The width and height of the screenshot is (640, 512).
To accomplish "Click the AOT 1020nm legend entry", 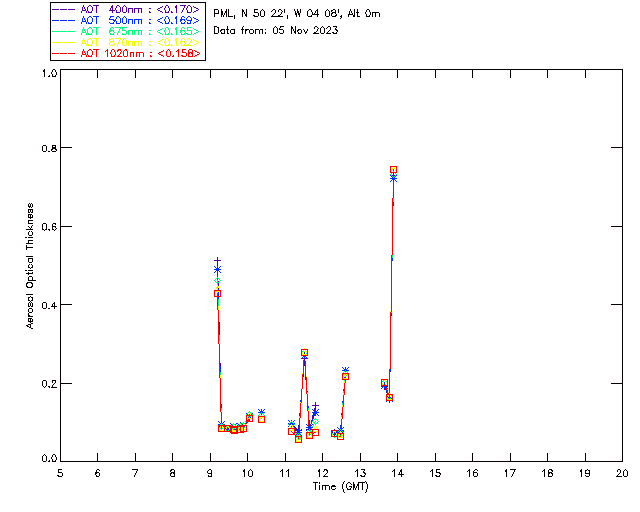I will click(126, 53).
